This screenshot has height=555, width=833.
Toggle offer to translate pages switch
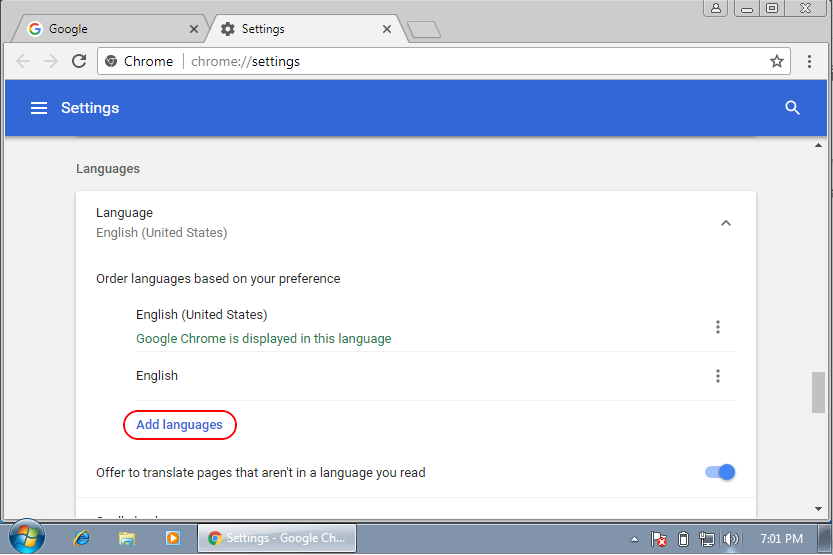pos(720,472)
